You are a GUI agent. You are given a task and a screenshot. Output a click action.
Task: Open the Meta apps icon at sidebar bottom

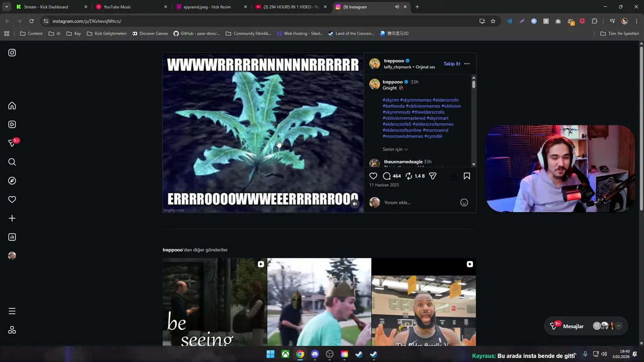(12, 330)
